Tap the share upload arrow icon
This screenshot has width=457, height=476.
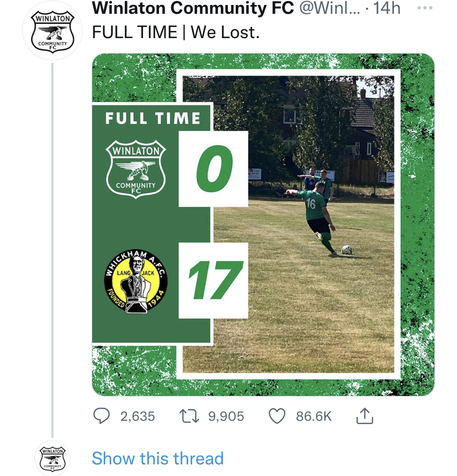pyautogui.click(x=365, y=416)
